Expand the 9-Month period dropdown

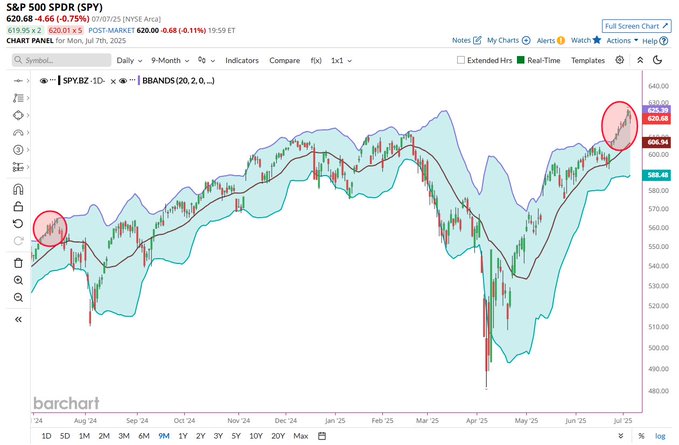(170, 61)
